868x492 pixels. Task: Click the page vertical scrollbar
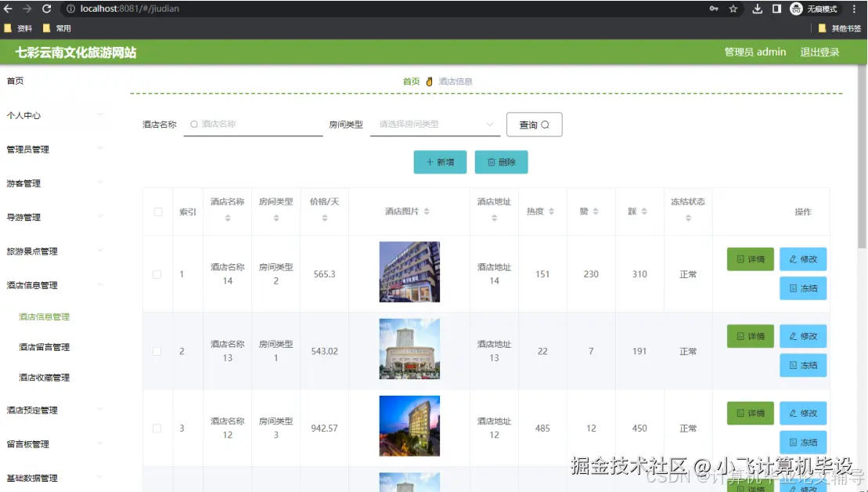tap(862, 155)
